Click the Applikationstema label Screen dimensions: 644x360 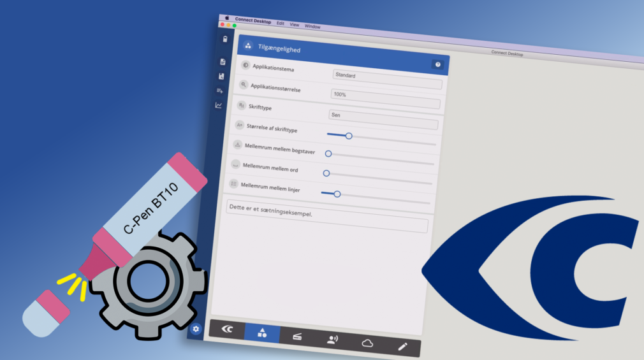273,68
